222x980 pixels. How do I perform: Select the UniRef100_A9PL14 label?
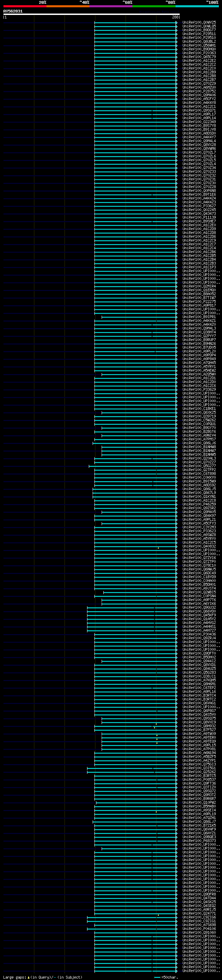click(199, 118)
